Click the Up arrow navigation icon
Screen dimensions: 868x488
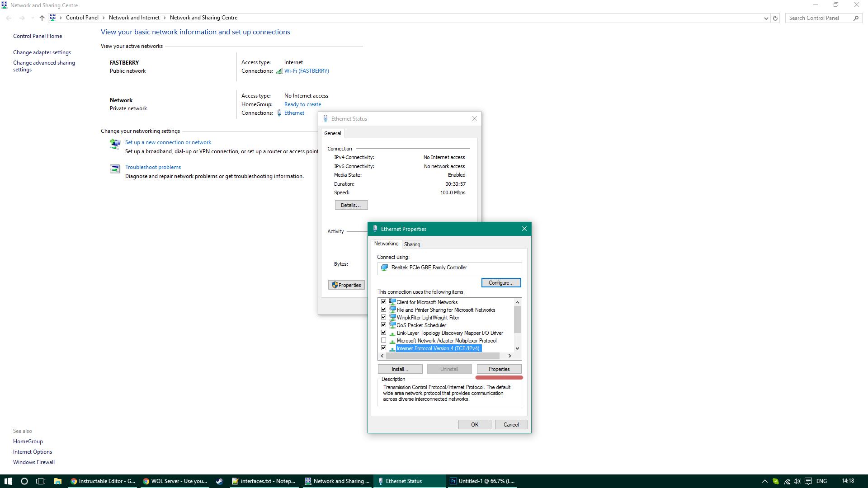point(42,18)
